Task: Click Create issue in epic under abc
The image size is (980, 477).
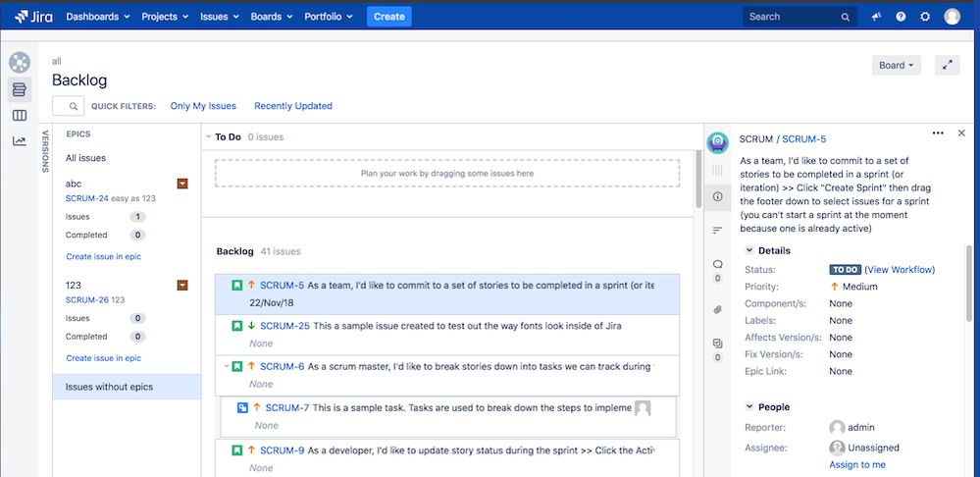Action: click(103, 257)
